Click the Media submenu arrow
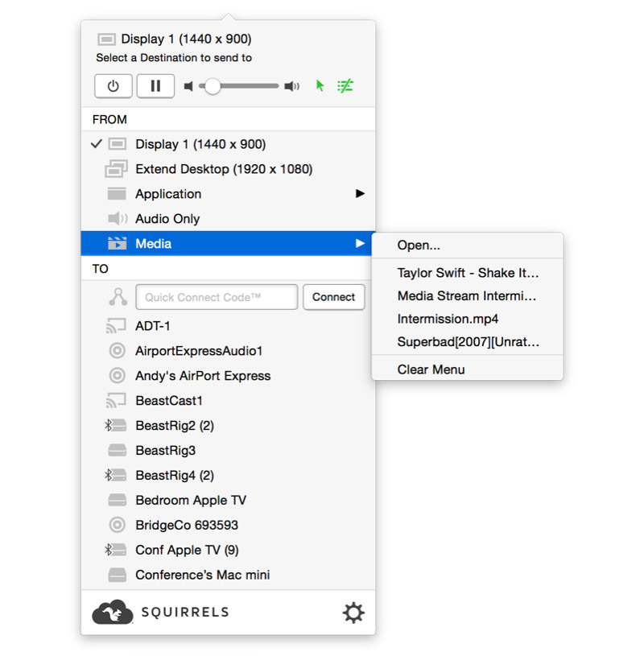644x656 pixels. coord(360,244)
